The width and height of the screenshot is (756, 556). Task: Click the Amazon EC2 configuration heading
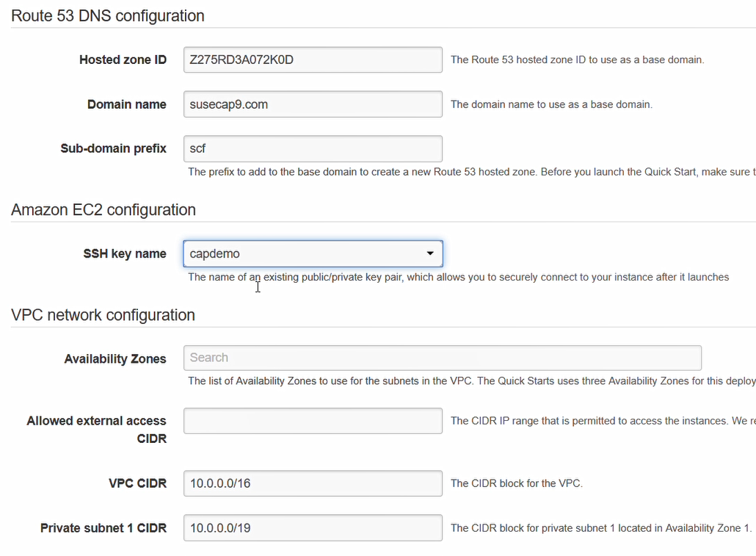pos(103,210)
